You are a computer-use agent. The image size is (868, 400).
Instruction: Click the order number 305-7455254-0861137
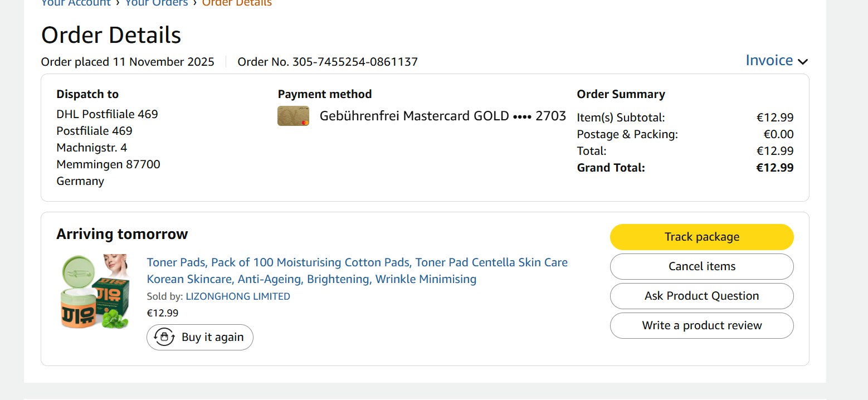coord(355,62)
